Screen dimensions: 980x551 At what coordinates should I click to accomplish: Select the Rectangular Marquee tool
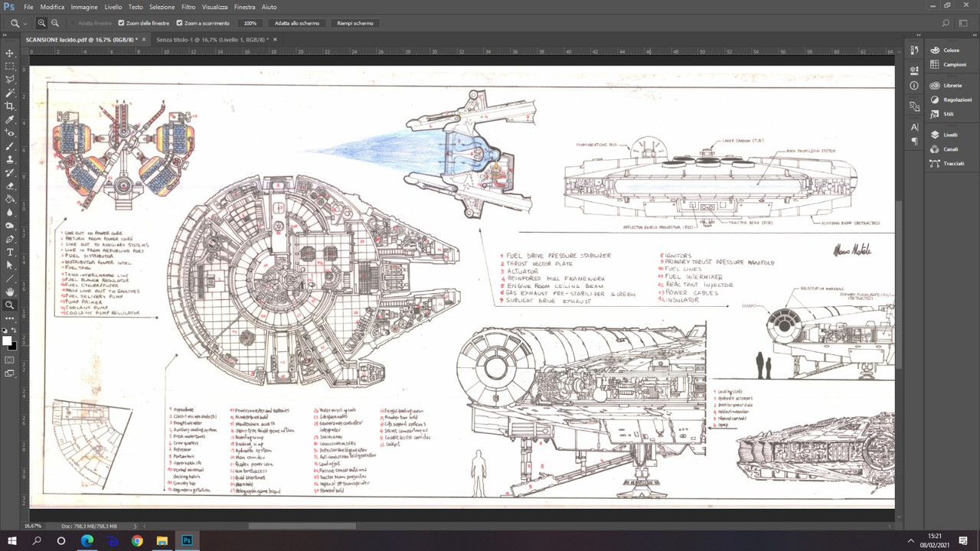click(x=10, y=66)
